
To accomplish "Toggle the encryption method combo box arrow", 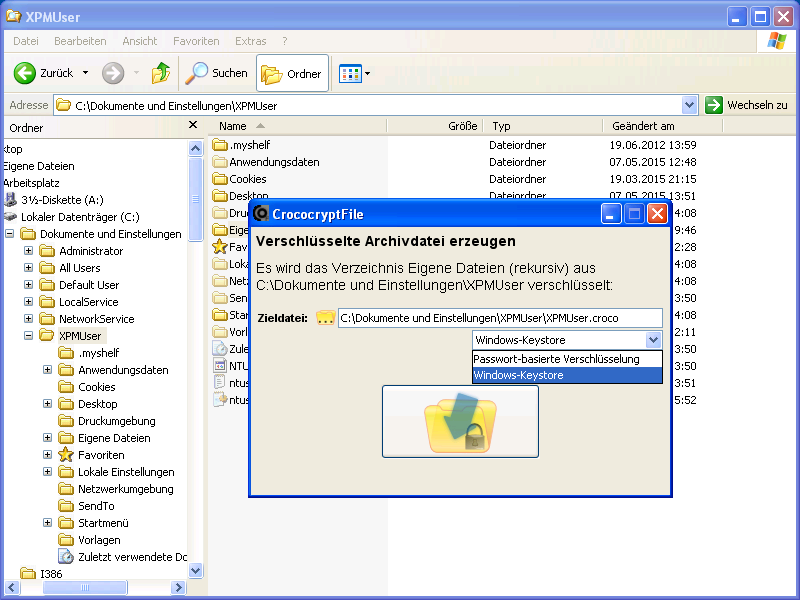I will point(653,340).
